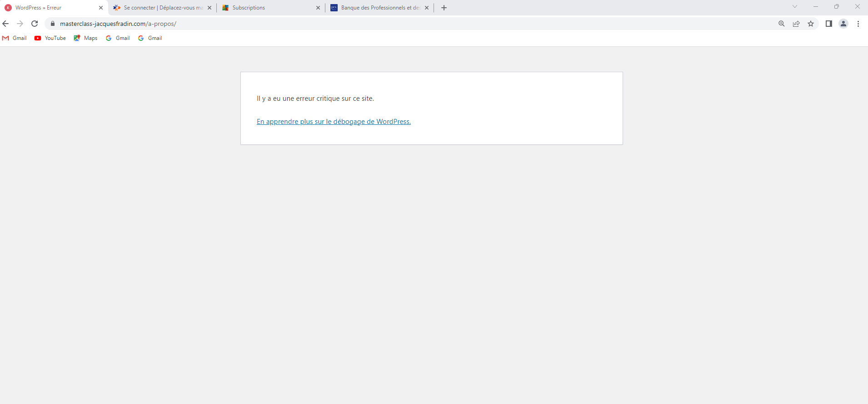Toggle the browser side panel
The height and width of the screenshot is (404, 868).
[x=829, y=24]
